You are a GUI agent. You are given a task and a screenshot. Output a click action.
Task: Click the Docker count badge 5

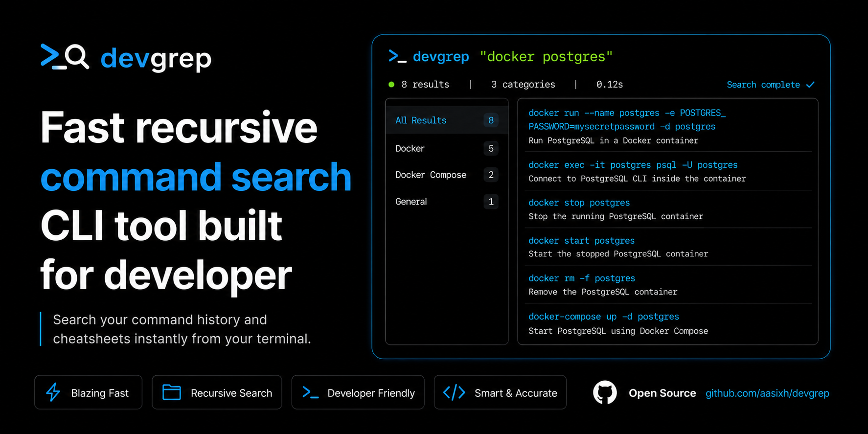[x=491, y=148]
